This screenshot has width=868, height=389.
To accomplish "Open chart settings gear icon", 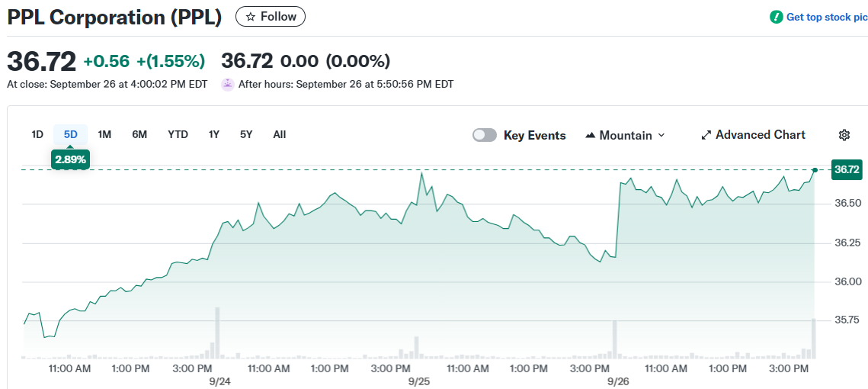I will pyautogui.click(x=844, y=135).
